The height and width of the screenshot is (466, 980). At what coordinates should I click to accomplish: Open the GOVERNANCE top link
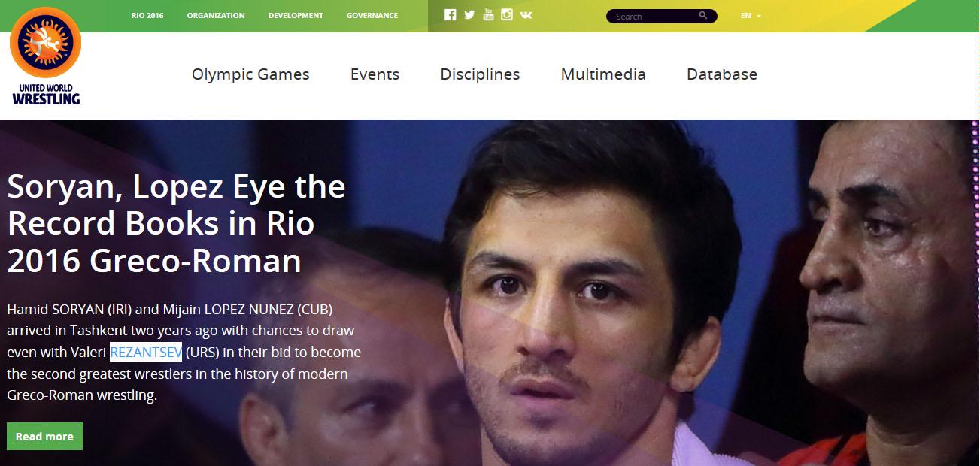pyautogui.click(x=372, y=16)
